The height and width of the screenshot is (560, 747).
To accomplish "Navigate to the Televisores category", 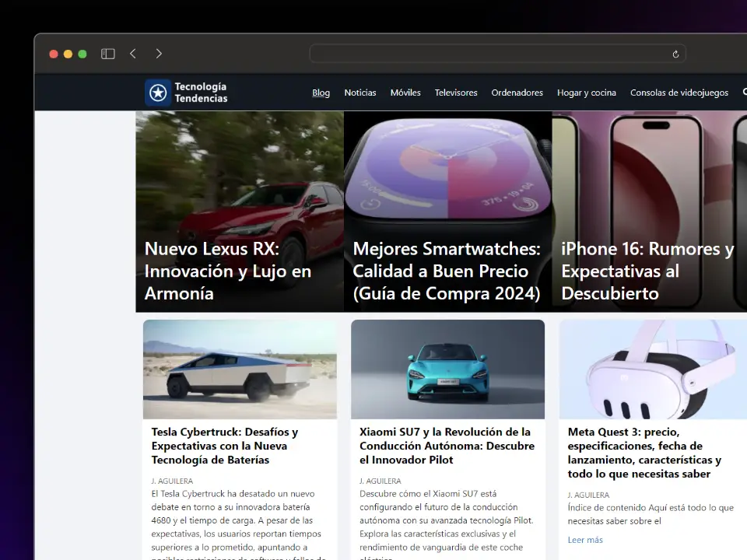I will (x=455, y=92).
